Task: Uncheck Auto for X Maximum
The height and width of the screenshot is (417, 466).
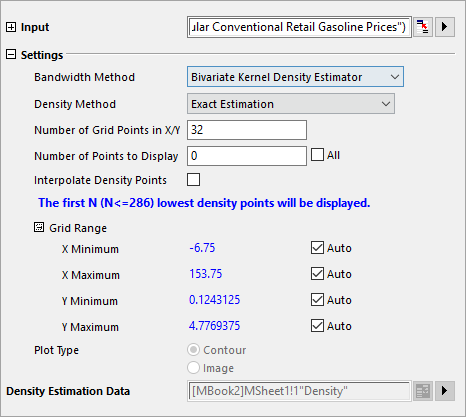Action: point(317,274)
